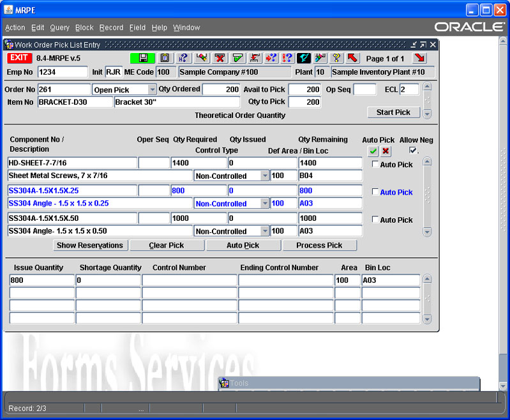Click the red up-left arrow icon
Viewport: 510px width, 420px height.
(x=352, y=58)
